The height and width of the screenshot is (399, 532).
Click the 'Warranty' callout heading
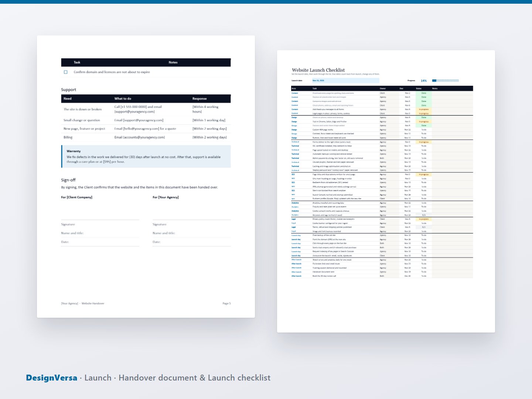click(74, 151)
